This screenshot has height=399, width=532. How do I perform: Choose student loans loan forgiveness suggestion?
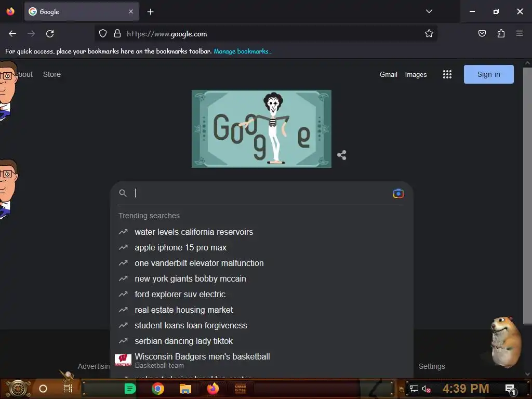tap(261, 326)
